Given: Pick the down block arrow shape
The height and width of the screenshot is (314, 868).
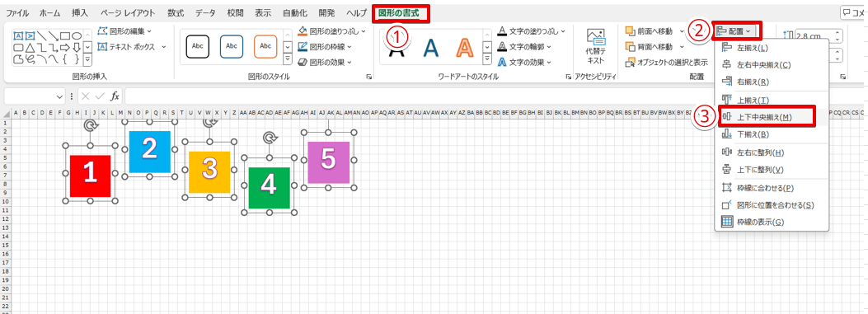Looking at the screenshot, I should (77, 48).
